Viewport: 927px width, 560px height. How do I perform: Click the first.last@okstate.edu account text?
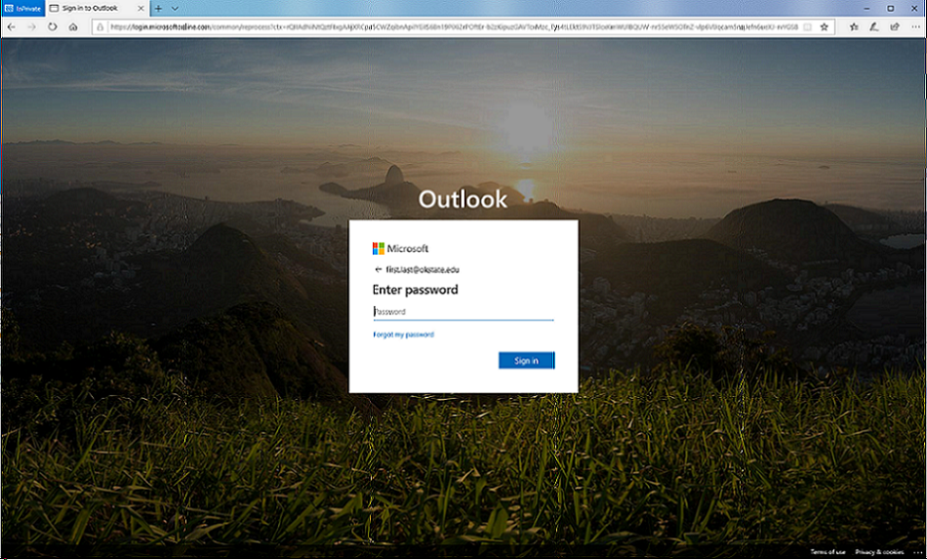click(x=423, y=269)
